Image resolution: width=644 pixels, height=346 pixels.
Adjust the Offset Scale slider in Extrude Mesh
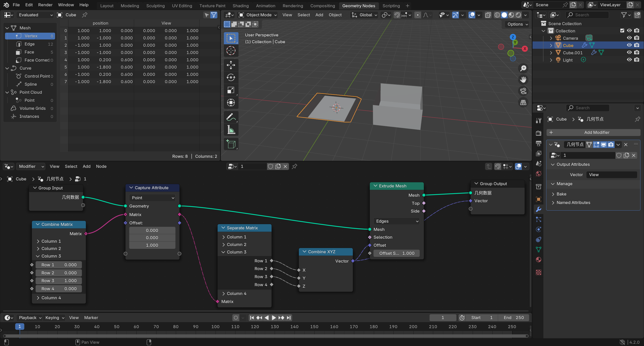point(396,253)
